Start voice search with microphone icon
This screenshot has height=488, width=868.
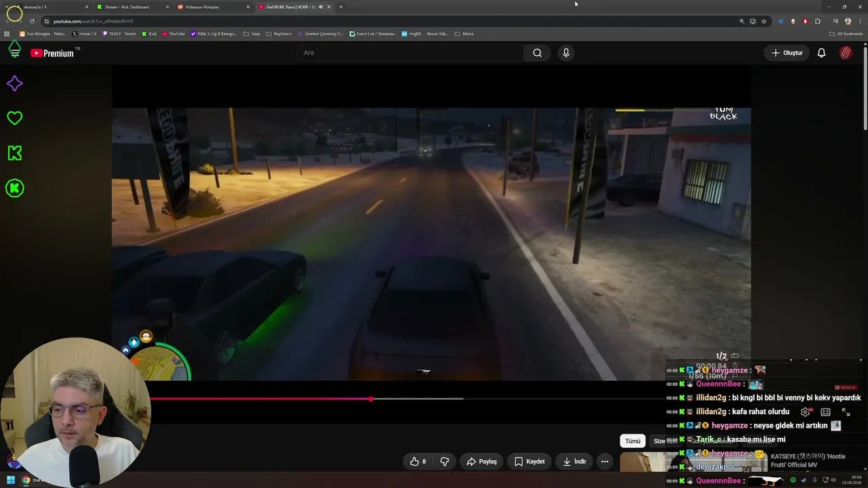[566, 53]
